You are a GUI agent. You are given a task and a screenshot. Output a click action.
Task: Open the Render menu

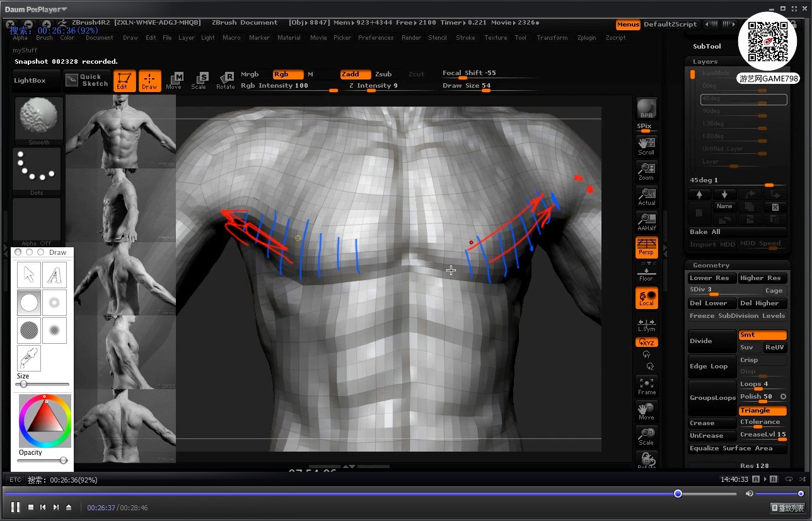point(411,38)
